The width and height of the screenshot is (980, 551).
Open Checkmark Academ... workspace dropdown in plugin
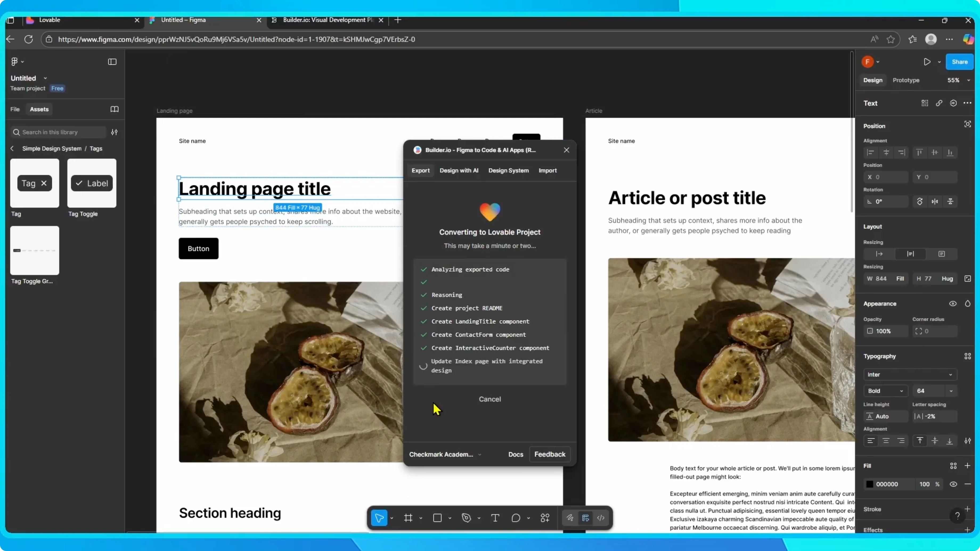coord(445,454)
